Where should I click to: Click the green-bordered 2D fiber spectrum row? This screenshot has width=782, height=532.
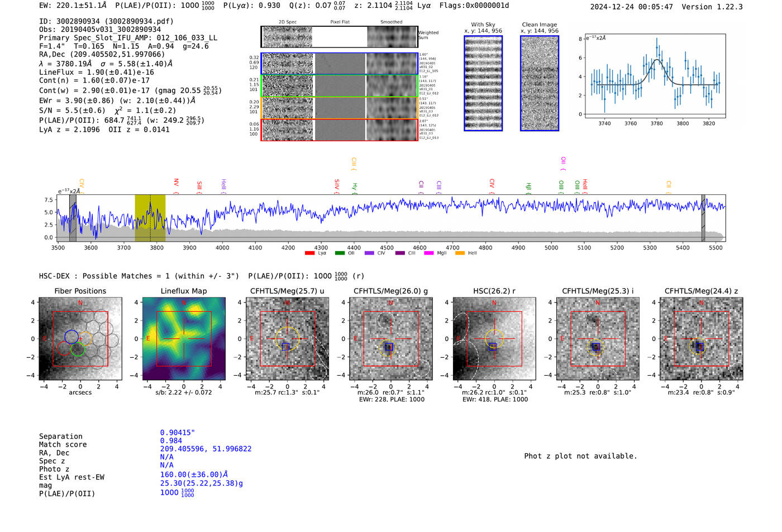click(x=339, y=86)
